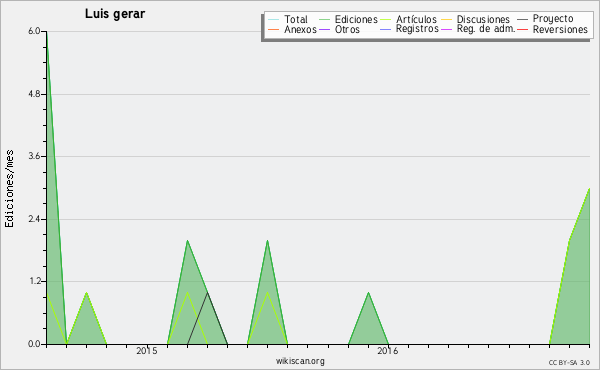Click the 2015 x-axis label

point(147,350)
